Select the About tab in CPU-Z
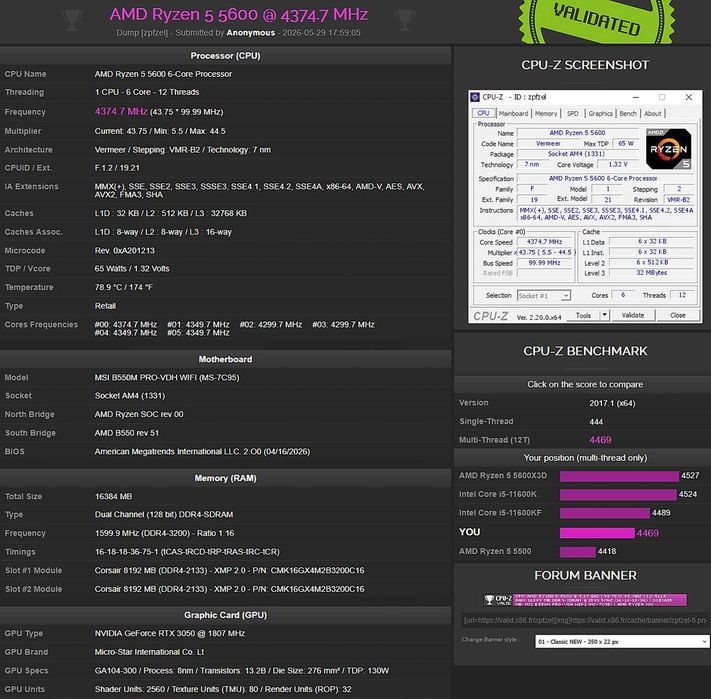 [x=653, y=113]
